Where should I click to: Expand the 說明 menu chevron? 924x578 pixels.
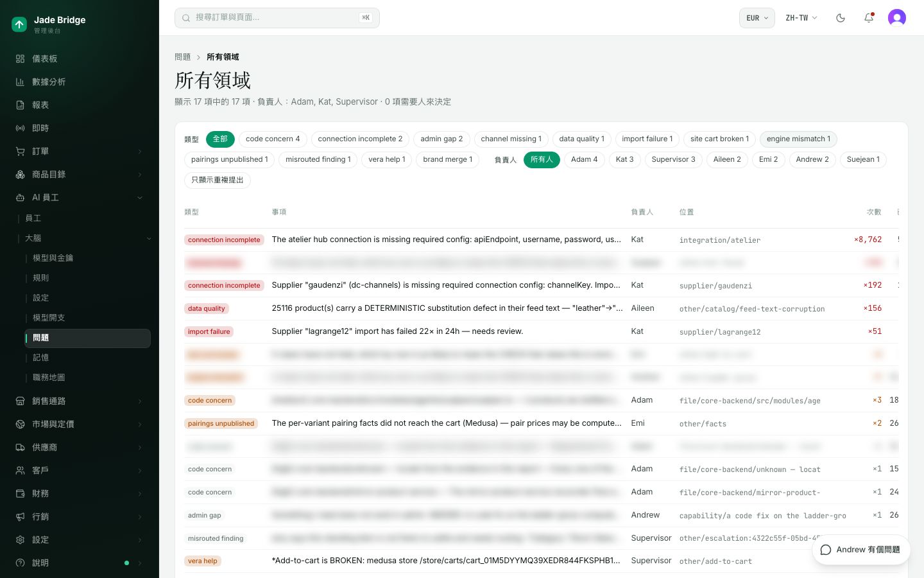(140, 563)
